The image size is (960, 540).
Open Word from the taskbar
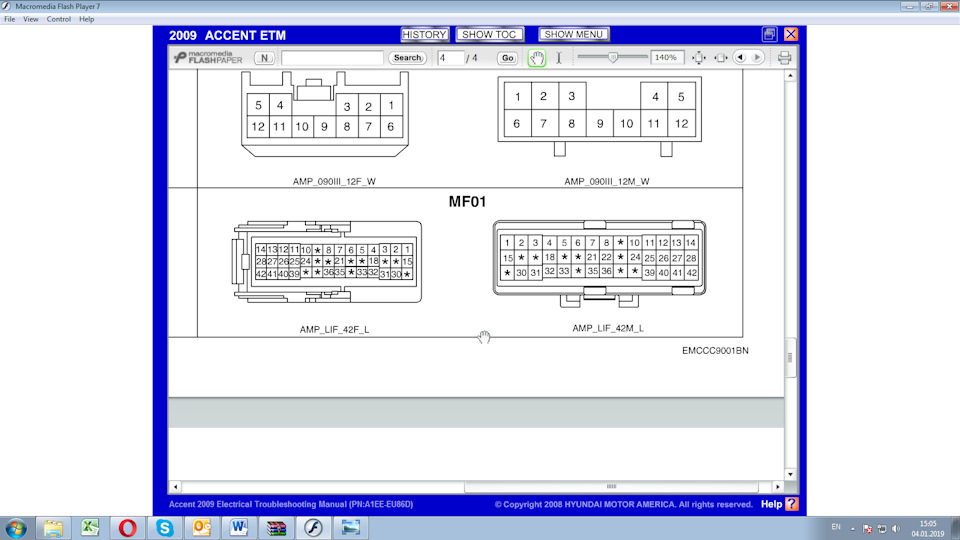(x=239, y=528)
